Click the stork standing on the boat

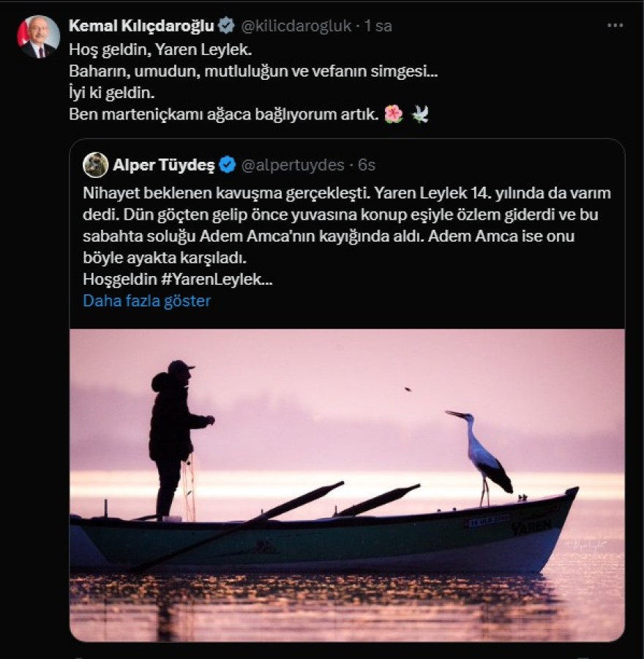click(483, 455)
